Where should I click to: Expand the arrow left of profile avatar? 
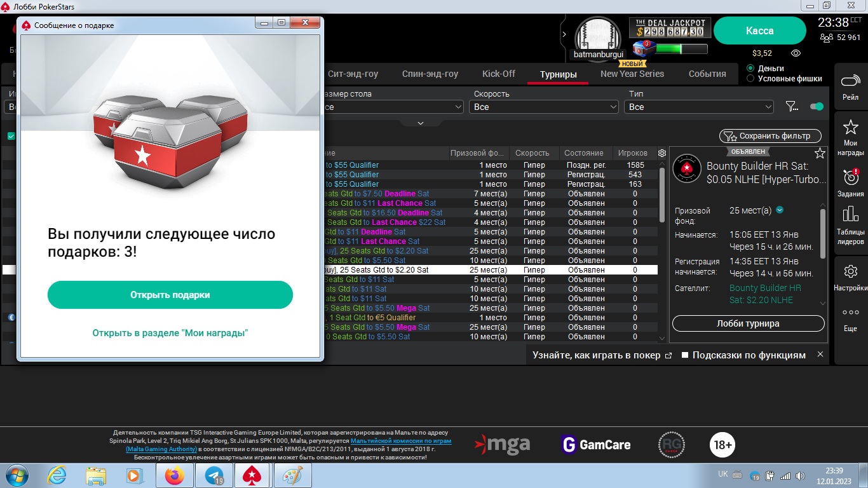pos(564,34)
